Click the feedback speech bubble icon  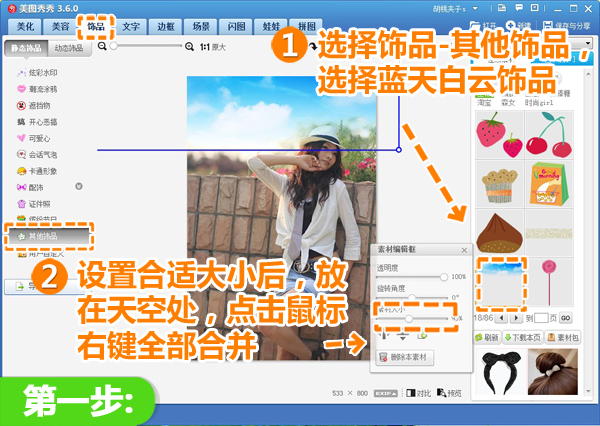pos(519,8)
